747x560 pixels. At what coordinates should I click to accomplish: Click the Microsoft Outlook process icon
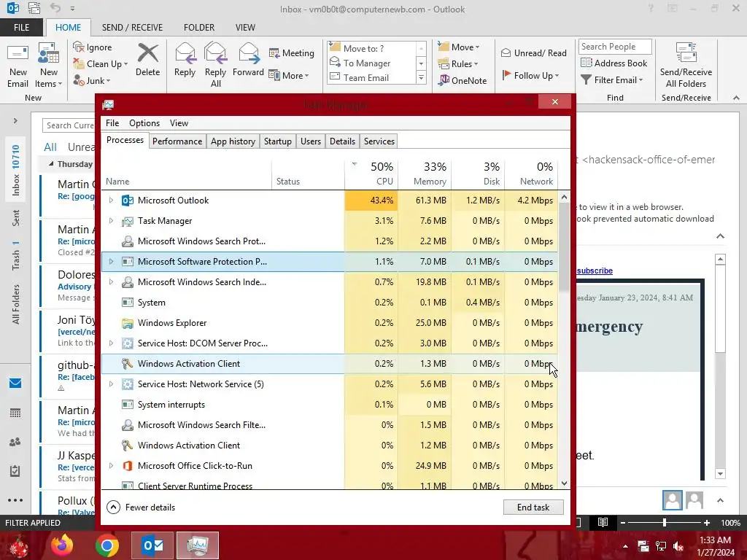point(127,201)
